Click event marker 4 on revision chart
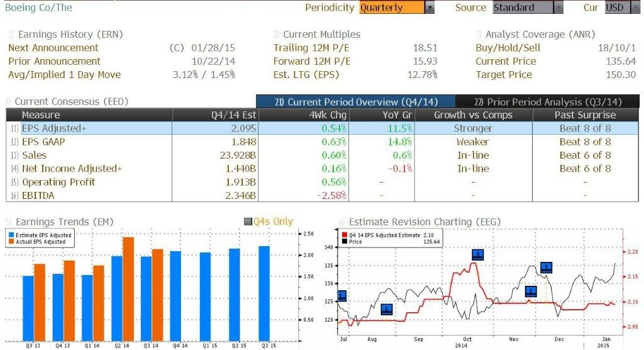Image resolution: width=644 pixels, height=350 pixels. [x=478, y=254]
